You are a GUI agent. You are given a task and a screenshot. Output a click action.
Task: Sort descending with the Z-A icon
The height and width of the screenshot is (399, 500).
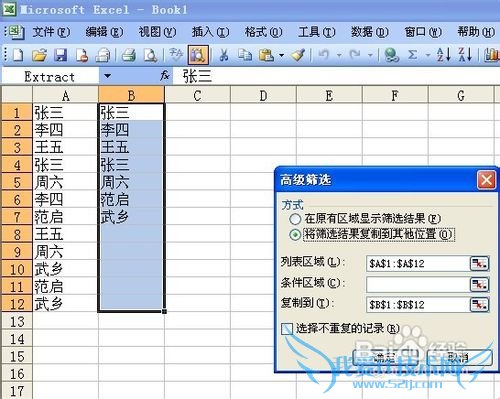(x=465, y=54)
